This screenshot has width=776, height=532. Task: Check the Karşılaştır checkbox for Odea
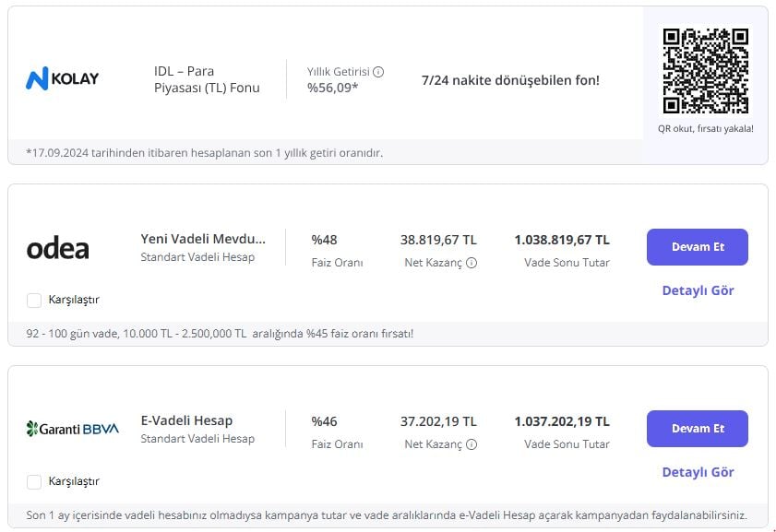point(33,300)
